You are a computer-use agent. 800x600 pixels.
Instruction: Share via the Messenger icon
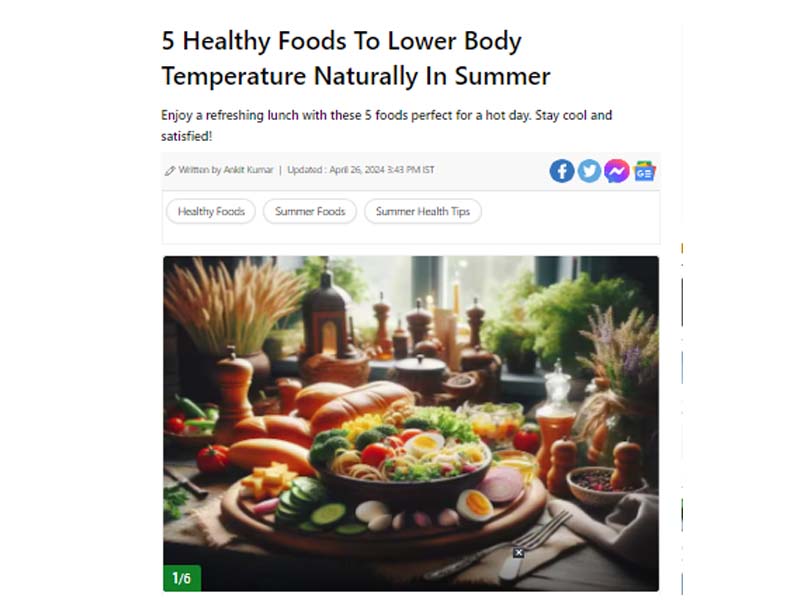pos(616,171)
